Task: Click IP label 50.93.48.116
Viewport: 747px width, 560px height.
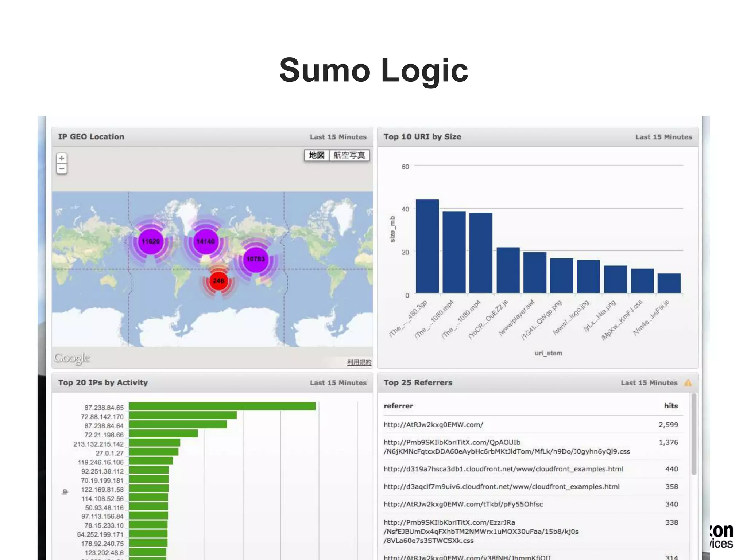Action: click(104, 508)
